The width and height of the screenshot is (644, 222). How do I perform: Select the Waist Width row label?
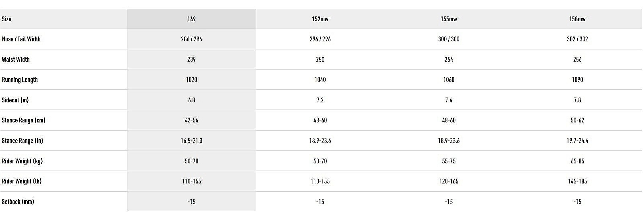point(16,59)
